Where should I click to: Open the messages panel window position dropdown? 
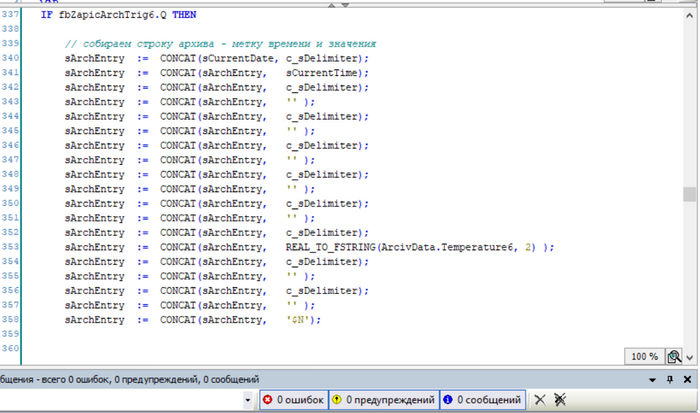652,381
